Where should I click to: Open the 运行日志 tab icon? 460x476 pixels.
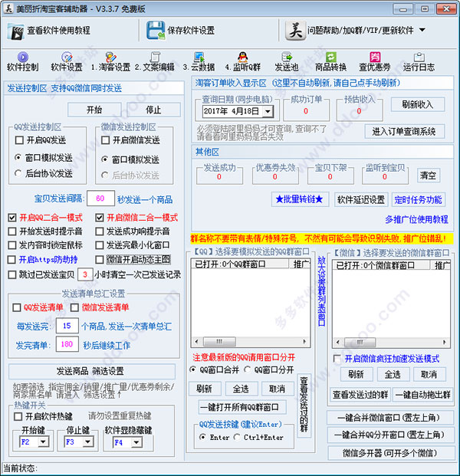[419, 57]
